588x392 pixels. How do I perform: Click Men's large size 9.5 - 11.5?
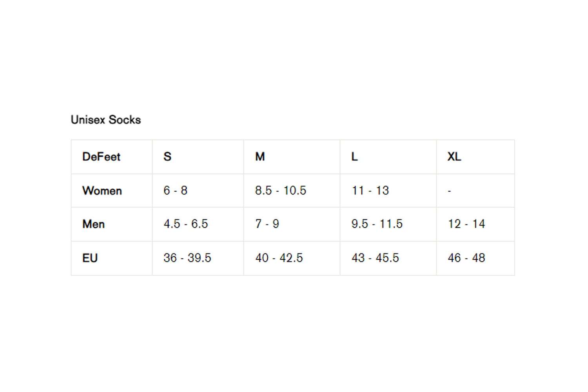(x=377, y=224)
